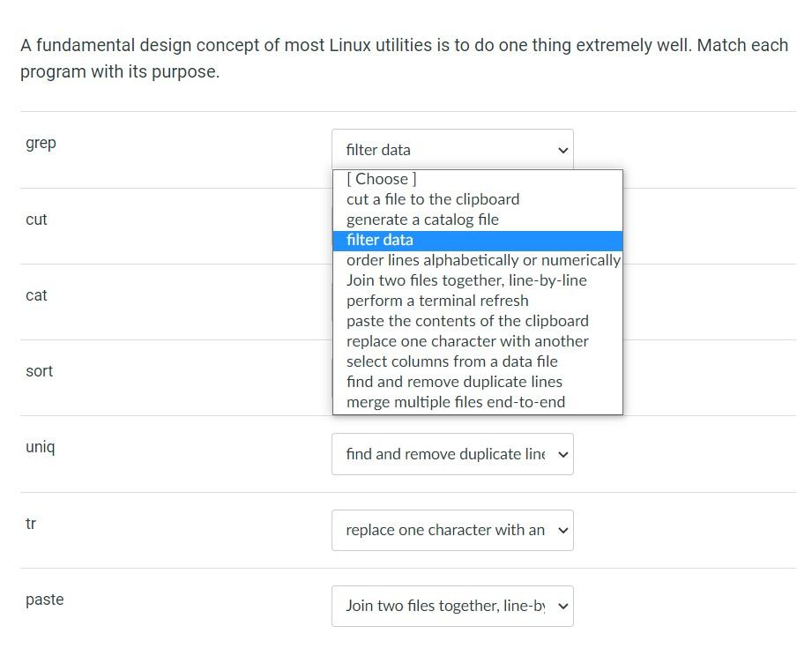Select "paste the contents of the clipboard"
Viewport: 812px width, 663px height.
point(467,321)
